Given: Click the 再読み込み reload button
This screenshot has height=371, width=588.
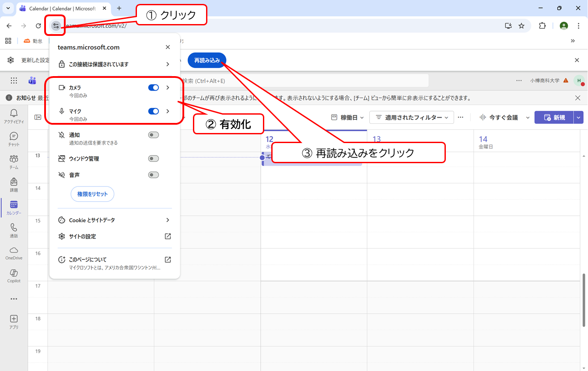Looking at the screenshot, I should coord(207,60).
